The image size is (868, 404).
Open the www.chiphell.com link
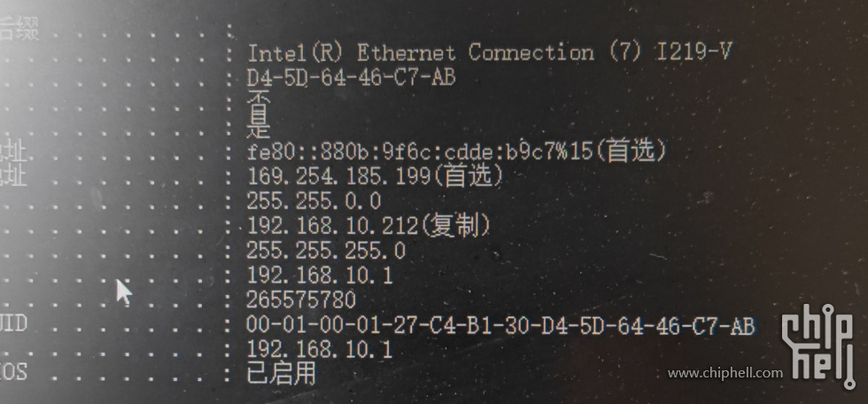(725, 373)
